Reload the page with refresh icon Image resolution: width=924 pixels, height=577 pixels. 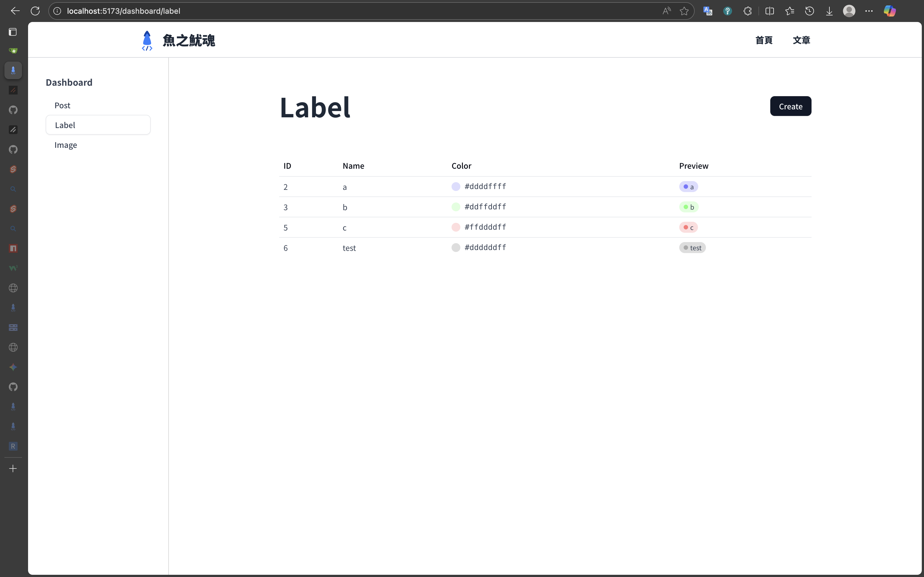(35, 11)
